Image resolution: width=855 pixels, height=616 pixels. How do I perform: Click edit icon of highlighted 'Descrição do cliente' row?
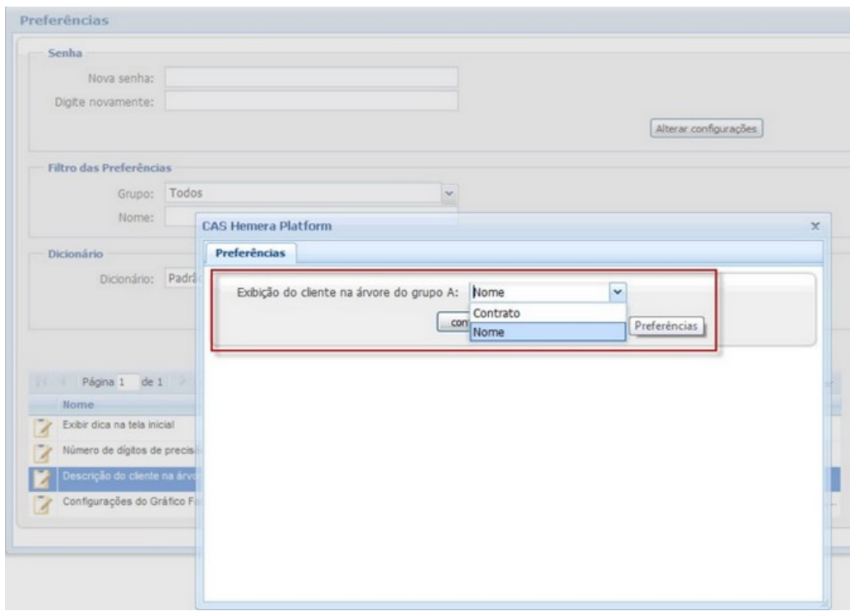[40, 479]
